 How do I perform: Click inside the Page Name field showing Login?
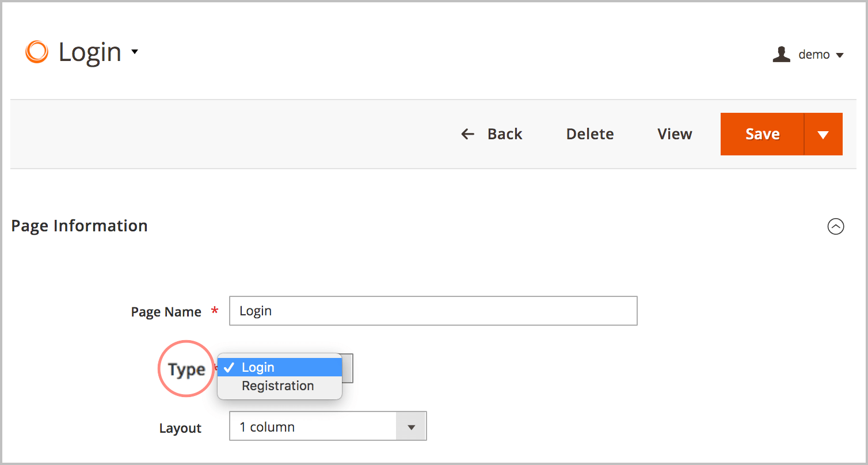click(432, 311)
